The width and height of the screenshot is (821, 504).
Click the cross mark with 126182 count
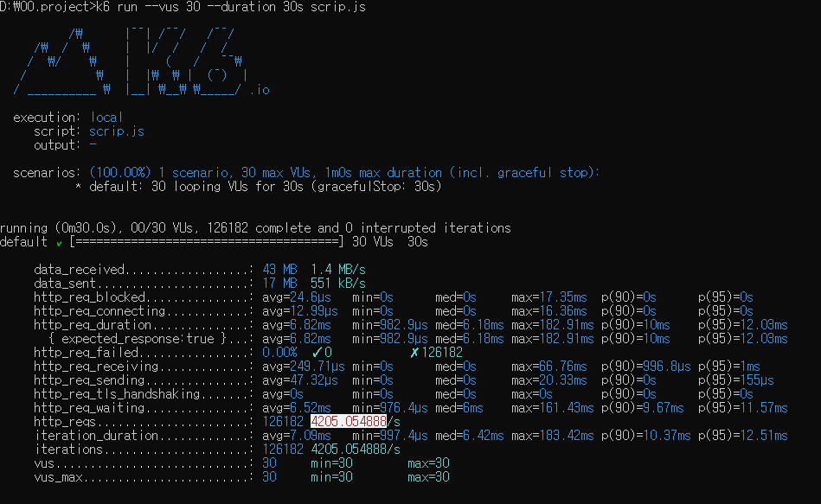point(436,353)
